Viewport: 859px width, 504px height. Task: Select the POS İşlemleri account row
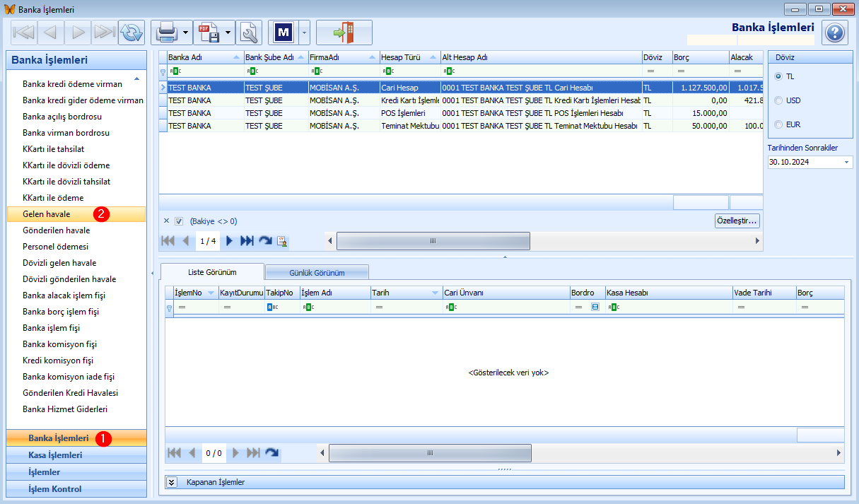coord(461,113)
